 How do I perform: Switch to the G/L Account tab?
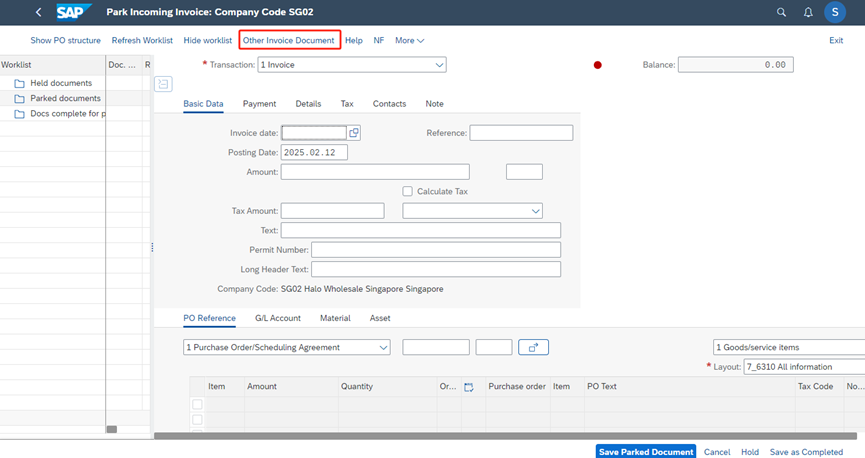tap(277, 318)
